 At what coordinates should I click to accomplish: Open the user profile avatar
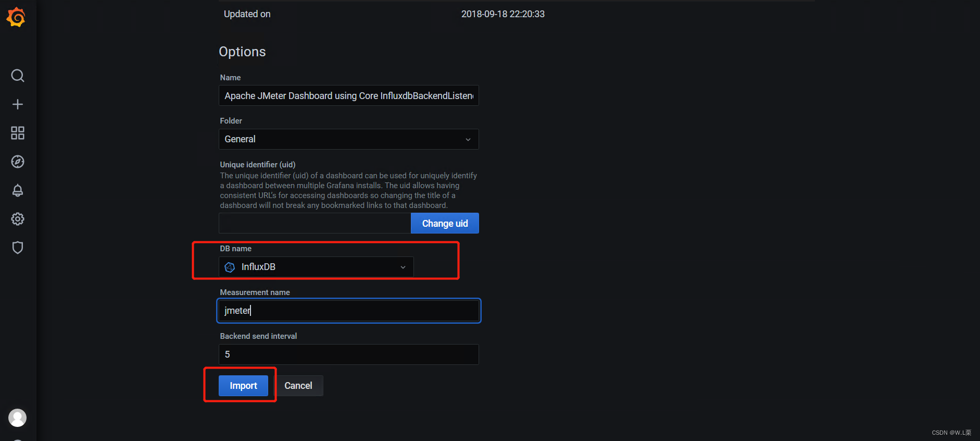tap(17, 418)
